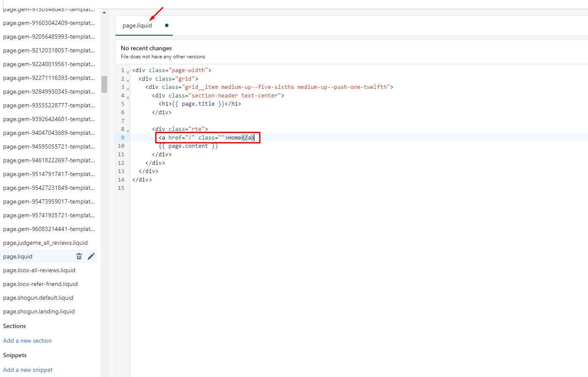Image resolution: width=588 pixels, height=377 pixels.
Task: Click line number 14 in the gutter
Action: point(121,179)
